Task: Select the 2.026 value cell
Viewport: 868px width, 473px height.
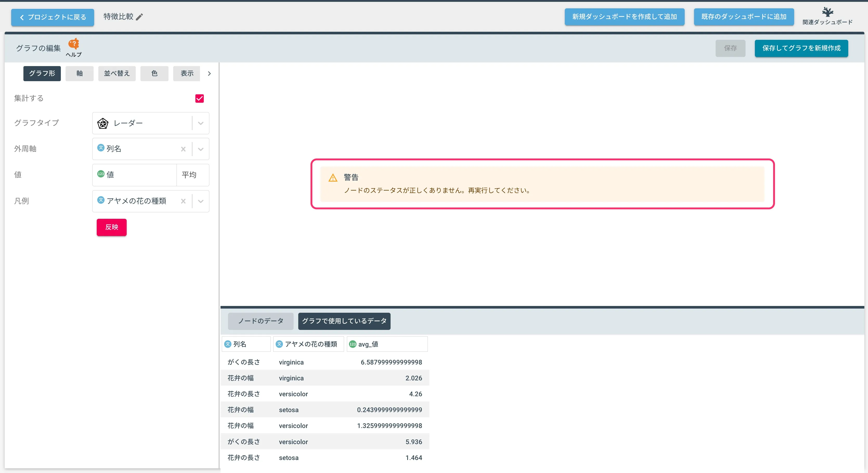Action: pyautogui.click(x=413, y=378)
